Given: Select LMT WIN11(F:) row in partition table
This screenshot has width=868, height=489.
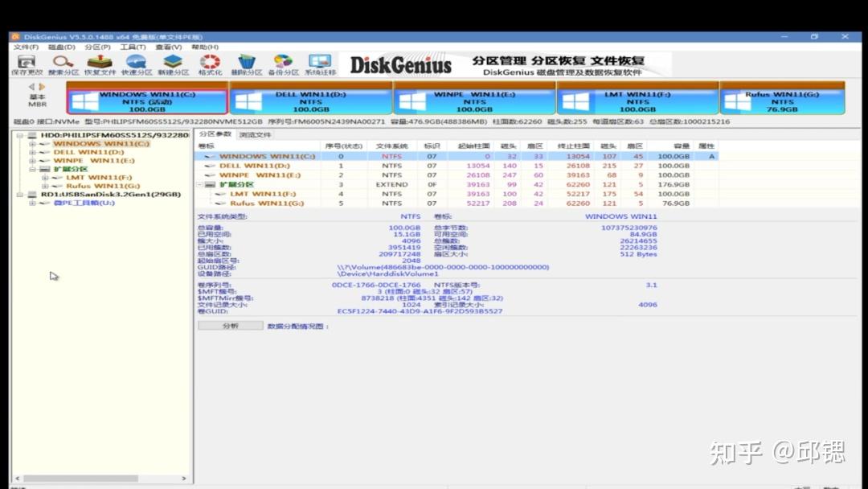Looking at the screenshot, I should point(457,194).
